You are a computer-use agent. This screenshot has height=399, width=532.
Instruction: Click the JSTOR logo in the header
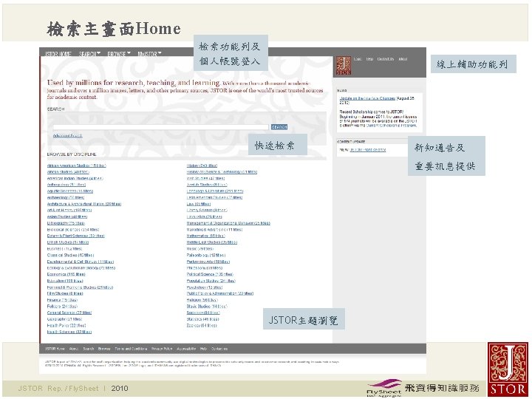344,66
